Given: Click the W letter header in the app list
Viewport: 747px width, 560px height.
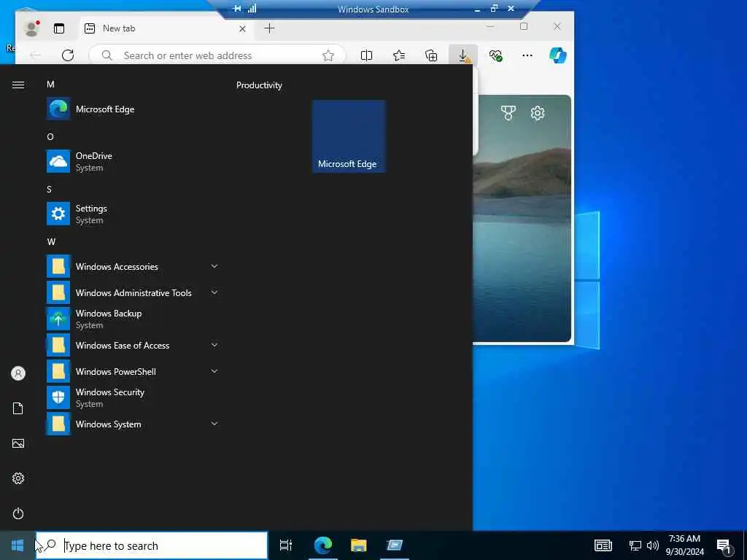Looking at the screenshot, I should coord(52,242).
